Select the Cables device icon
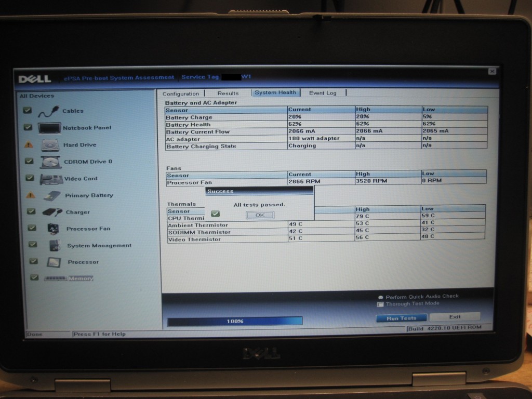The height and width of the screenshot is (399, 532). (x=48, y=111)
